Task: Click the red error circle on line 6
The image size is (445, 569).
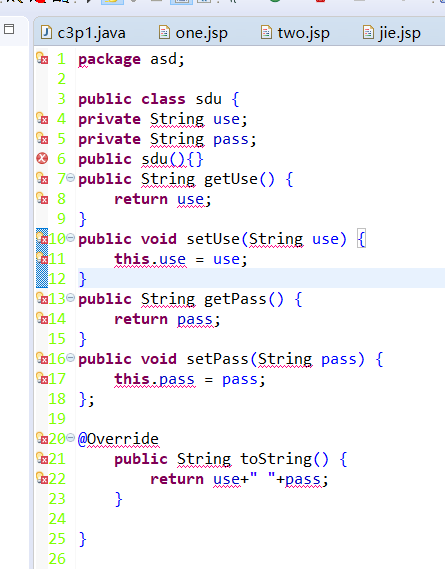Action: [42, 159]
